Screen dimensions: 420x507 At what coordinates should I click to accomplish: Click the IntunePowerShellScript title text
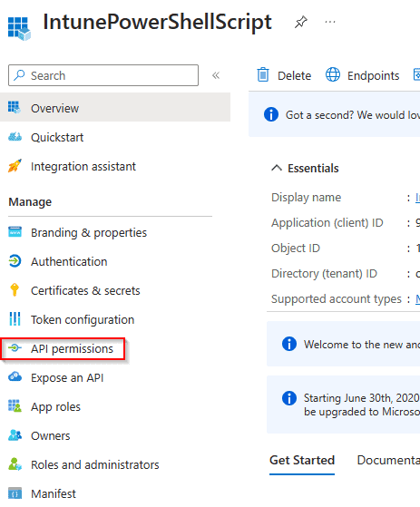coord(158,22)
